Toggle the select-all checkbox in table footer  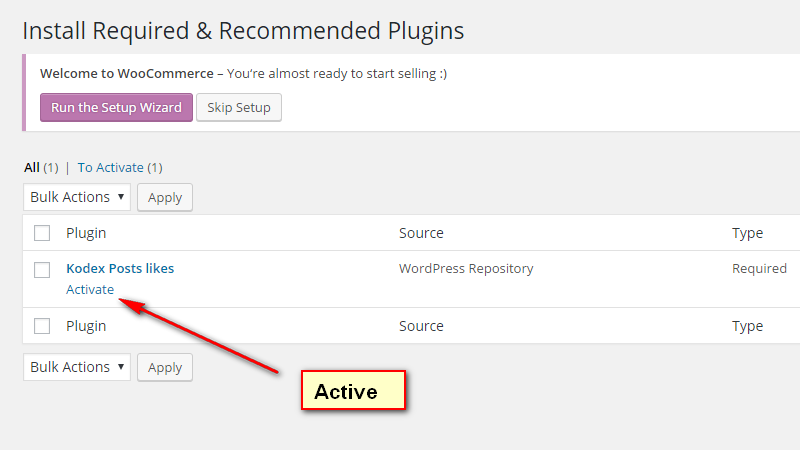(x=42, y=326)
